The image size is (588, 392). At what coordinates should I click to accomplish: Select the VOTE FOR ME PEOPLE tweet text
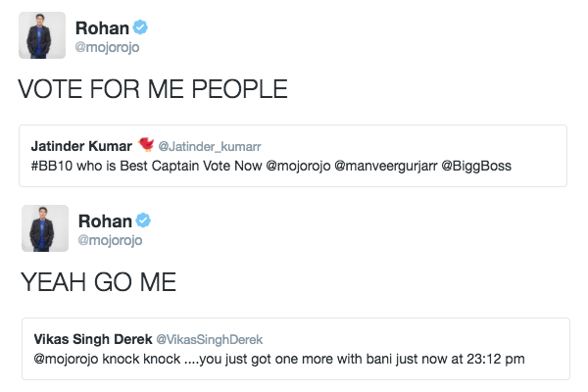click(153, 89)
